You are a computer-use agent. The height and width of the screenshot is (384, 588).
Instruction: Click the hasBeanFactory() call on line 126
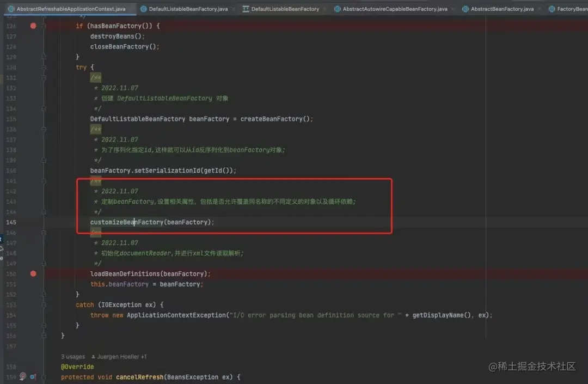click(120, 26)
